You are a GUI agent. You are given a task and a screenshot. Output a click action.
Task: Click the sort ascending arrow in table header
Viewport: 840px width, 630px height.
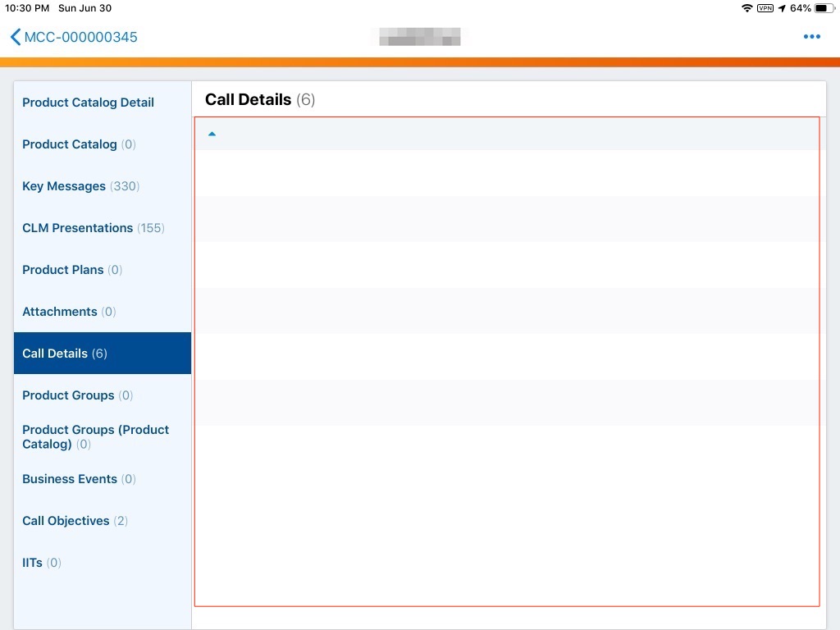[x=212, y=134]
